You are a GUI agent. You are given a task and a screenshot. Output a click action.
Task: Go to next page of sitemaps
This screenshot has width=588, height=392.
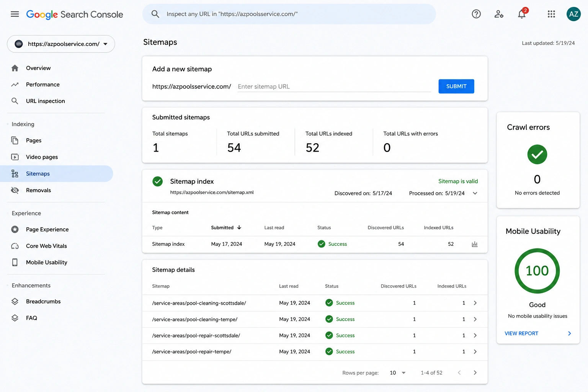coord(475,373)
